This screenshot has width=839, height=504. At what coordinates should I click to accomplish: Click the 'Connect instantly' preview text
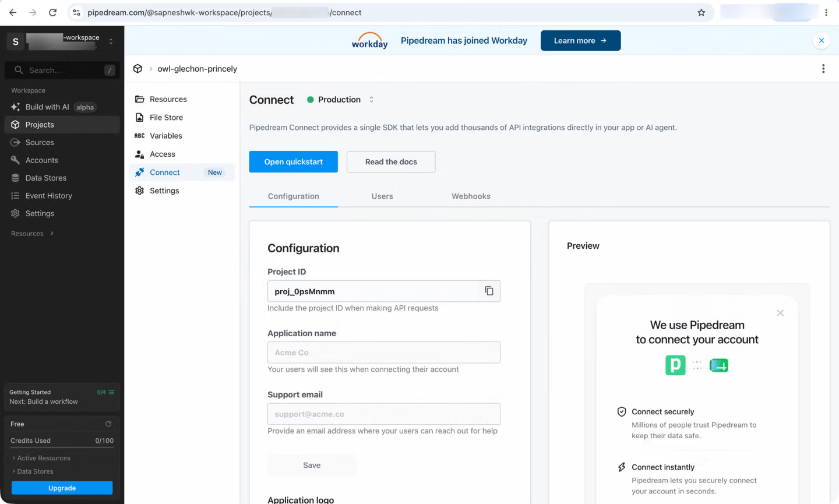663,467
